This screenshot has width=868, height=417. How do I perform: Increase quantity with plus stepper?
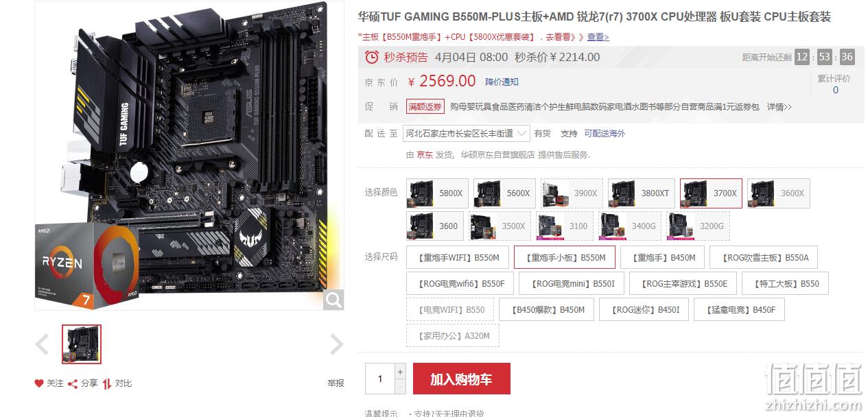point(400,371)
